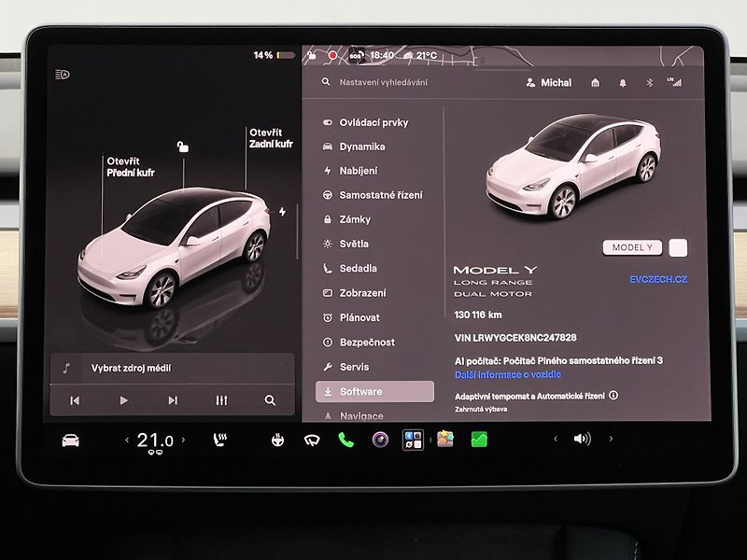This screenshot has height=560, width=747.
Task: Skip to previous track
Action: click(75, 400)
